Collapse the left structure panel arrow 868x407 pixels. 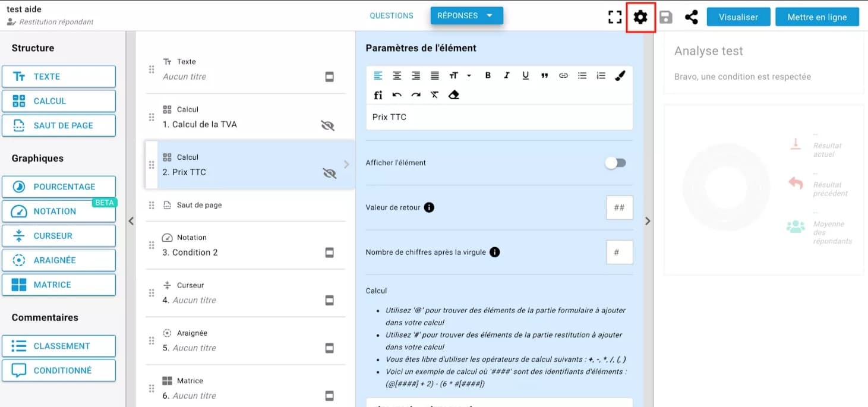click(131, 221)
